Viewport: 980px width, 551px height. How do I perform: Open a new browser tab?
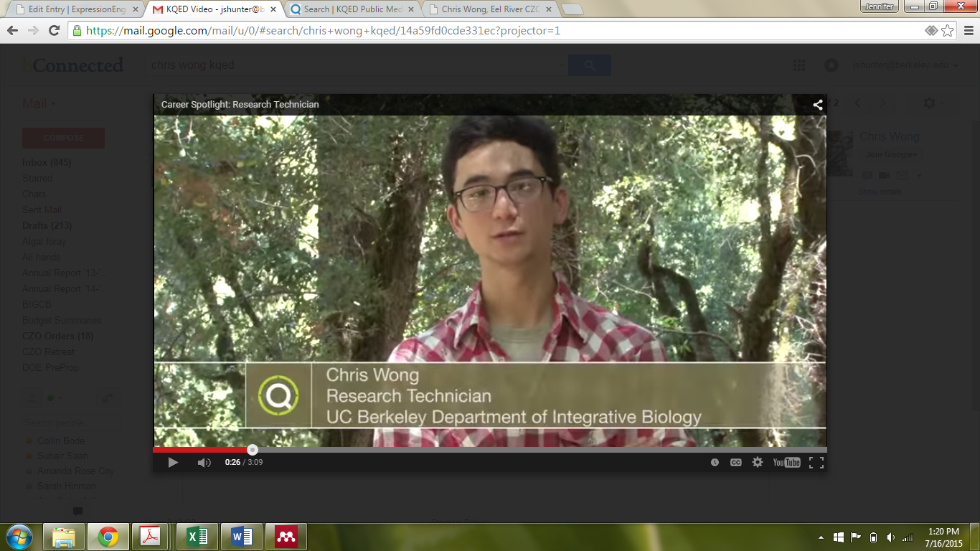tap(572, 9)
